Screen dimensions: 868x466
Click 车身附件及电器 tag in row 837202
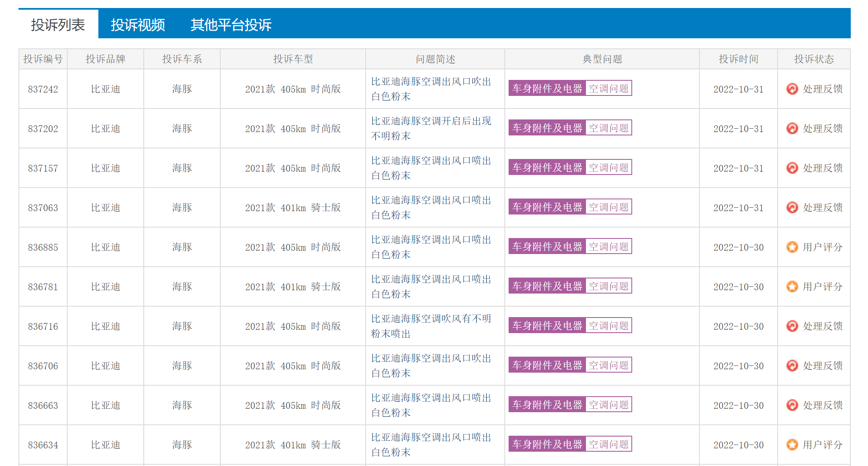tap(547, 128)
